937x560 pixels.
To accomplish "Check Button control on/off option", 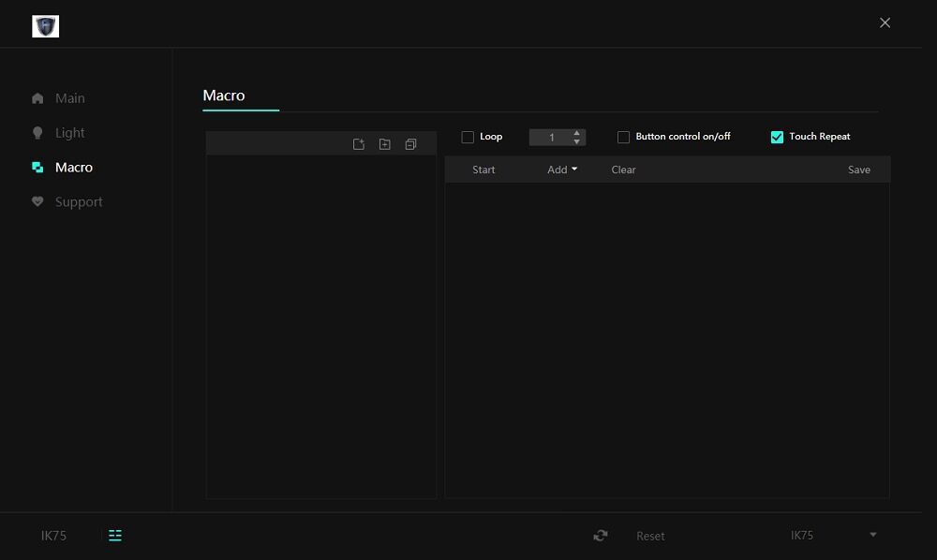I will coord(623,138).
